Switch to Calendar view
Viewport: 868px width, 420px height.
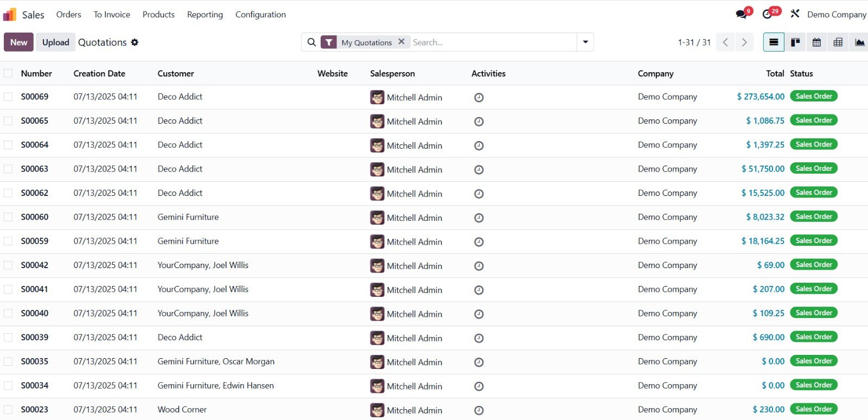tap(816, 42)
